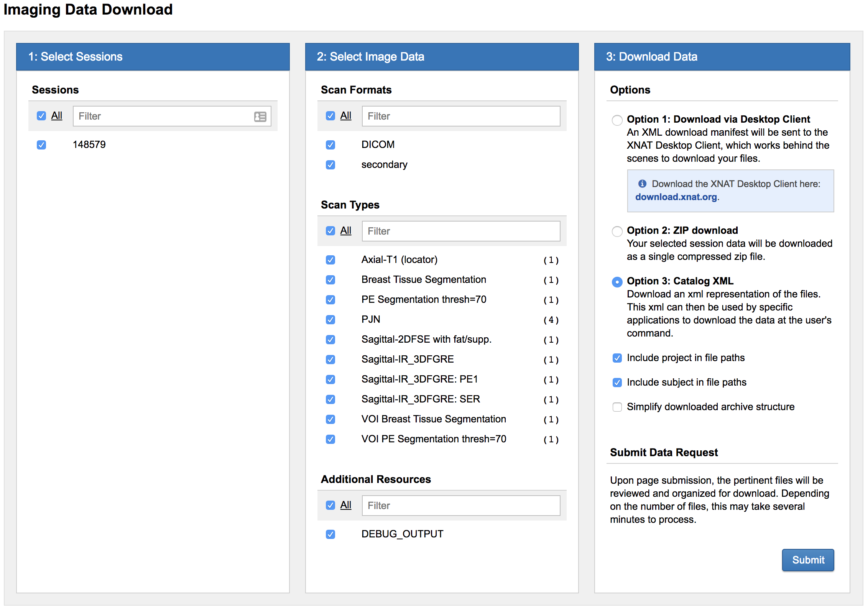Click the Scan Formats filter field
This screenshot has height=611, width=868.
459,116
